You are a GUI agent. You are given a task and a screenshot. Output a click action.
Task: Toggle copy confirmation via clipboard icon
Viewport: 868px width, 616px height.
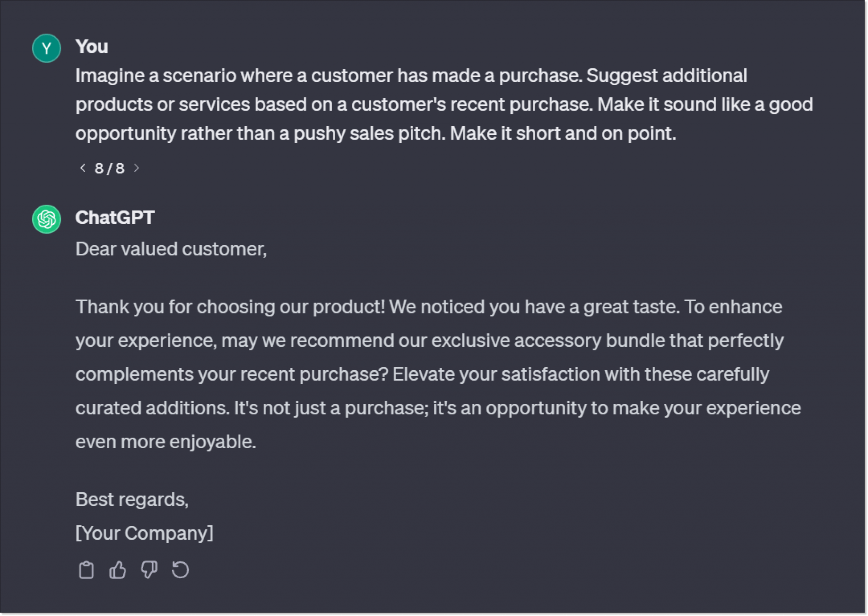(x=87, y=570)
